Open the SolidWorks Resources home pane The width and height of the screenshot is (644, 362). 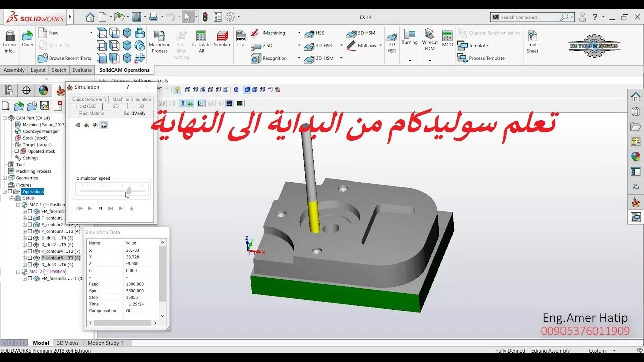click(636, 97)
